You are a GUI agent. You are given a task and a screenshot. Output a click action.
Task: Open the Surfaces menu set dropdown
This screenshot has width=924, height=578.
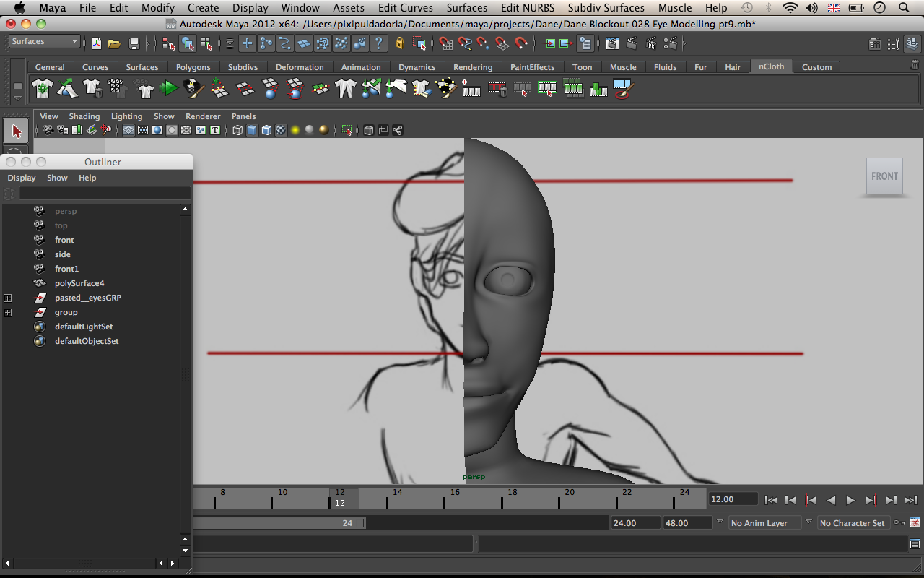[x=44, y=42]
